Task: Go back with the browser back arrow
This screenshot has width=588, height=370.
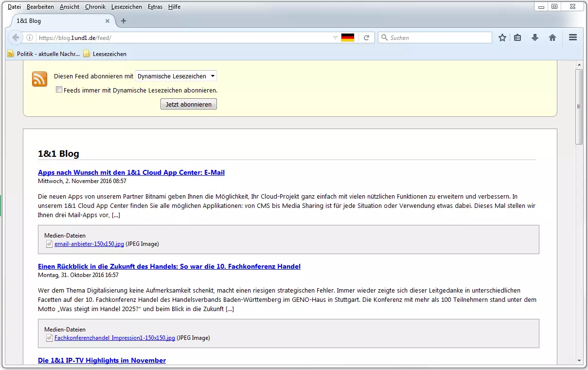Action: (16, 37)
